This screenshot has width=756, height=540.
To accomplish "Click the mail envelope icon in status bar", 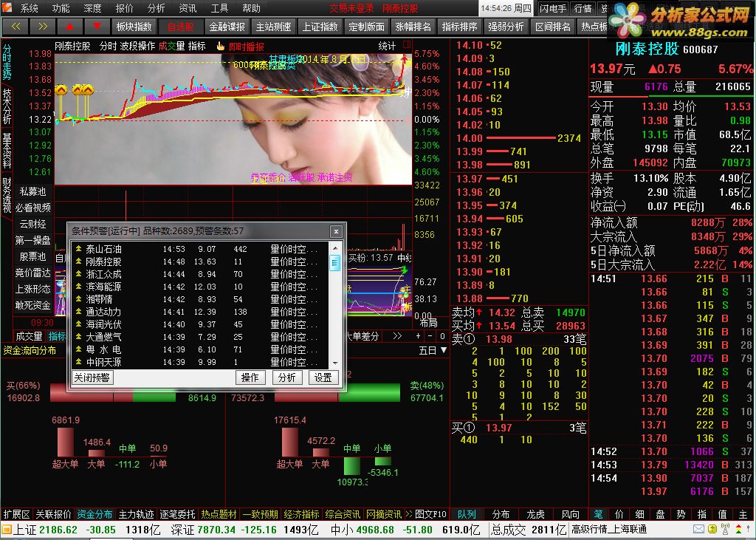I will tap(698, 530).
